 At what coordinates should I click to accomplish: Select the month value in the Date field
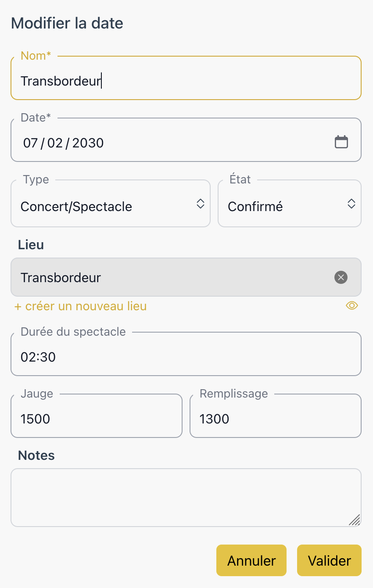pos(55,143)
